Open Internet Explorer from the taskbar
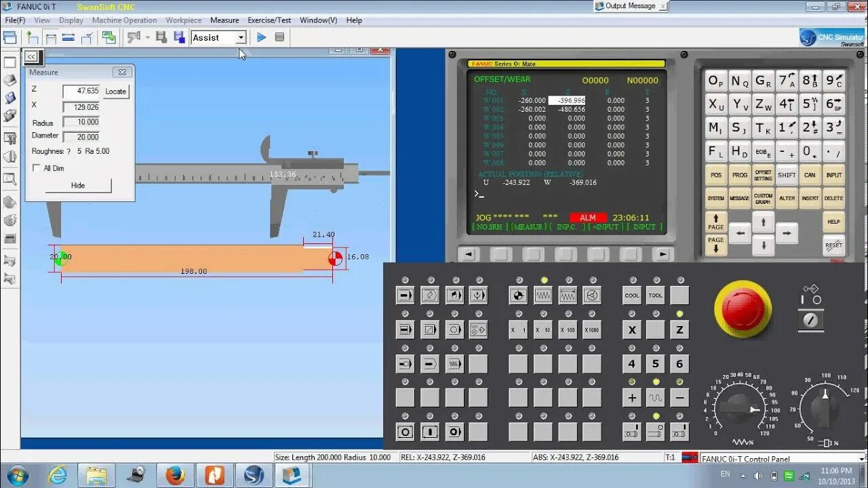The height and width of the screenshot is (488, 868). [57, 475]
